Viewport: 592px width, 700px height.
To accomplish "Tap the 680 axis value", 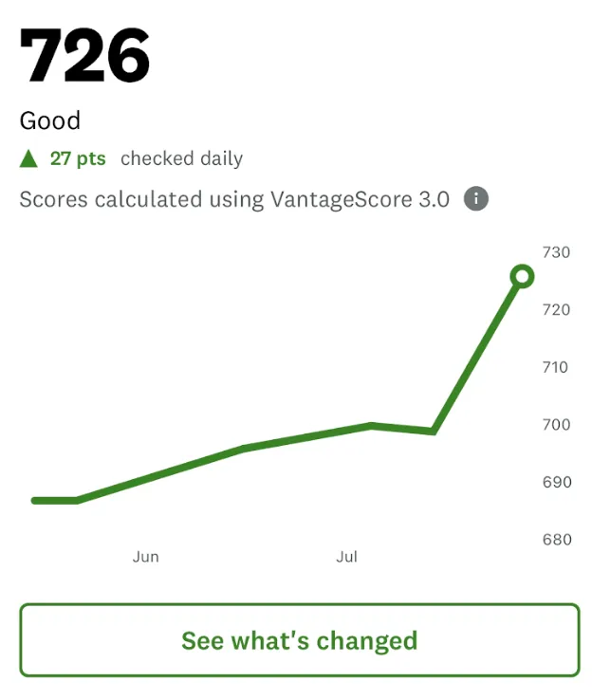I will tap(557, 540).
